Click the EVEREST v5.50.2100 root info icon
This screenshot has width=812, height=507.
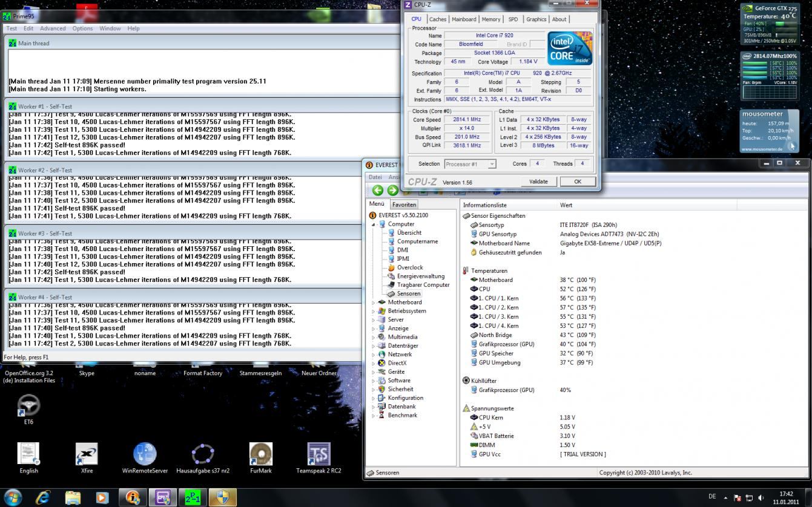coord(372,215)
